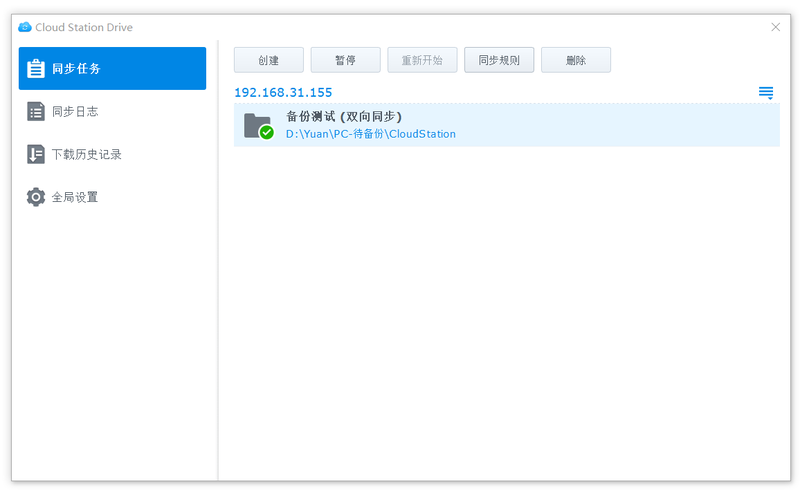Open 同步规则 settings
This screenshot has height=493, width=800.
coord(499,60)
